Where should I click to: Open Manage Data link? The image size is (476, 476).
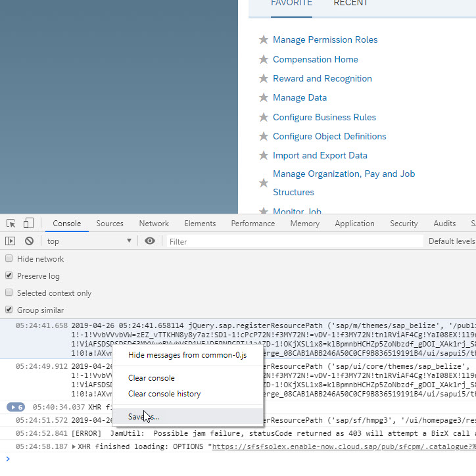300,98
